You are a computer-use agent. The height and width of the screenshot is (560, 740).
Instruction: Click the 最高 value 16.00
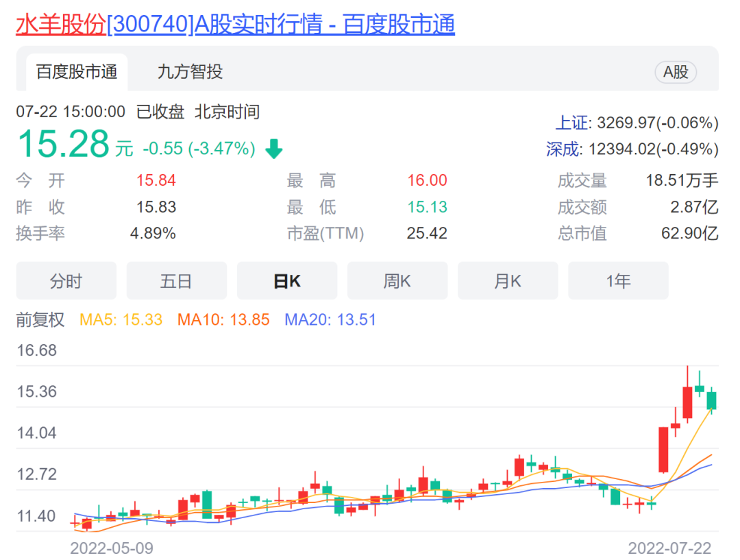427,180
